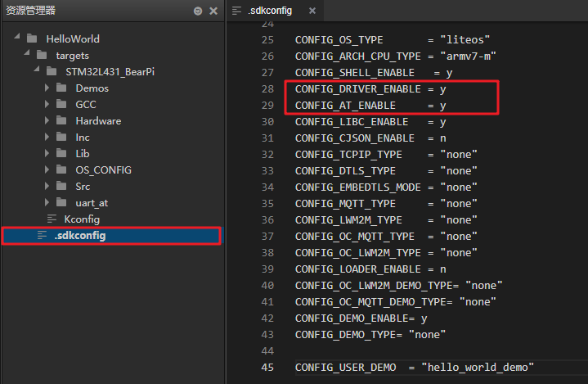The image size is (588, 384).
Task: Click CONFIG_DEMO_ENABLE on line 42
Action: click(x=352, y=318)
